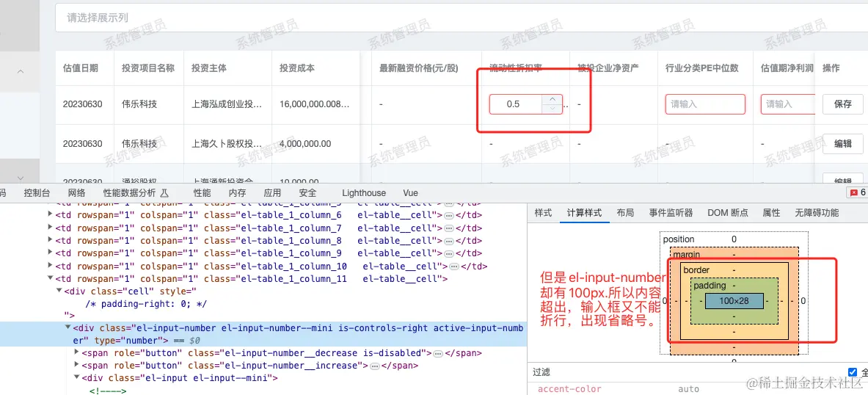Click the 投资成本 column header
The height and width of the screenshot is (395, 868).
click(297, 68)
